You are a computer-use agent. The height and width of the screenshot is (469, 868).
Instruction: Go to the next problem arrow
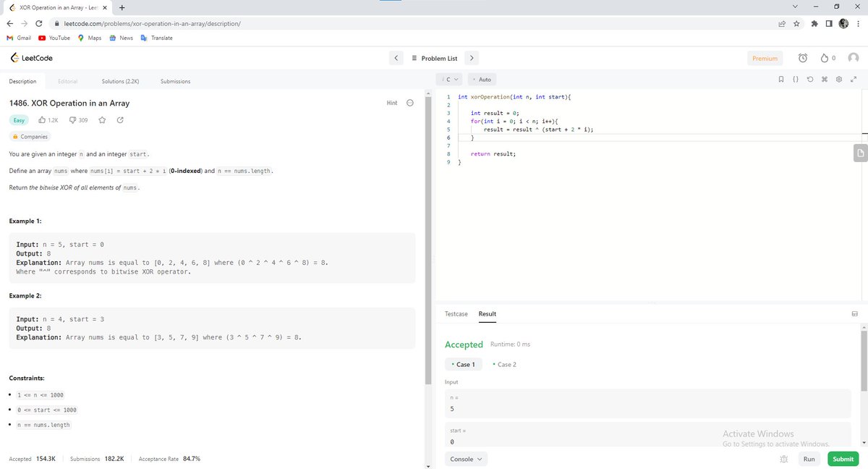click(472, 58)
